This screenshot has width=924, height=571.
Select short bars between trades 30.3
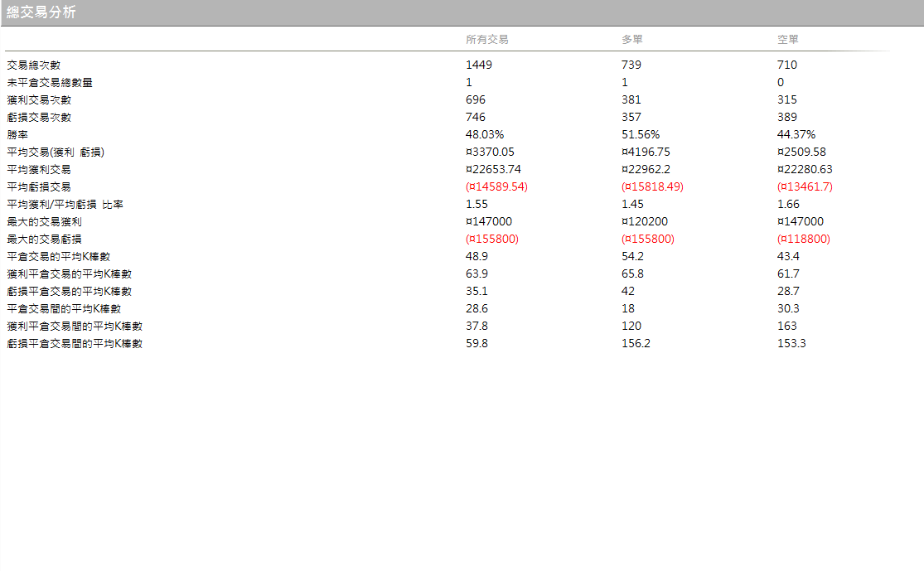coord(788,309)
